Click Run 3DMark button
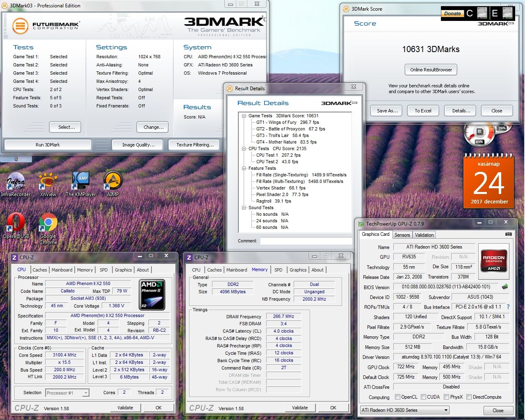Viewport: 525px width, 420px height. tap(48, 145)
